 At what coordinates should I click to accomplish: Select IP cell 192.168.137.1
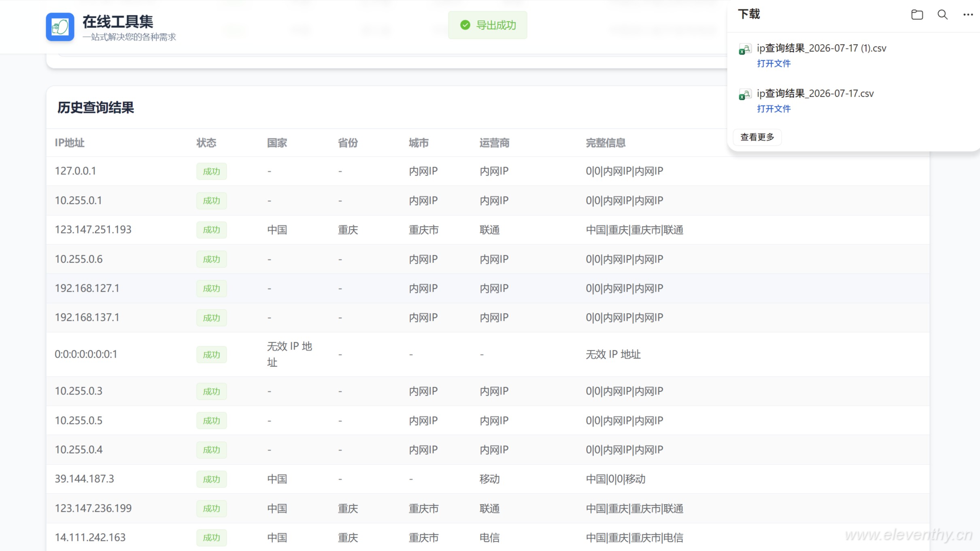(x=87, y=318)
